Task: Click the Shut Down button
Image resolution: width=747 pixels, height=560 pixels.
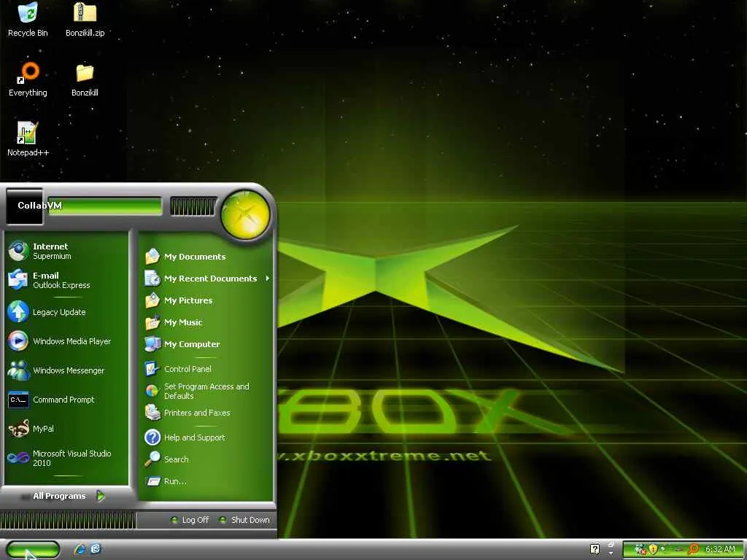Action: (x=244, y=520)
